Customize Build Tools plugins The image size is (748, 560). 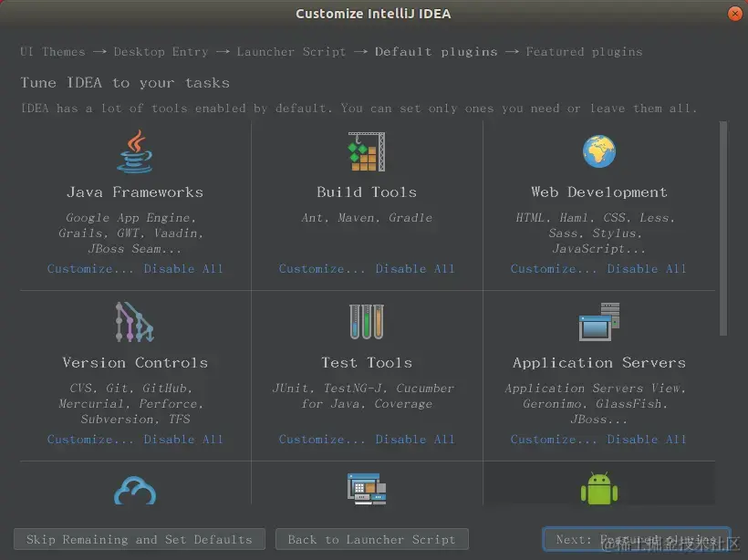[x=322, y=269]
